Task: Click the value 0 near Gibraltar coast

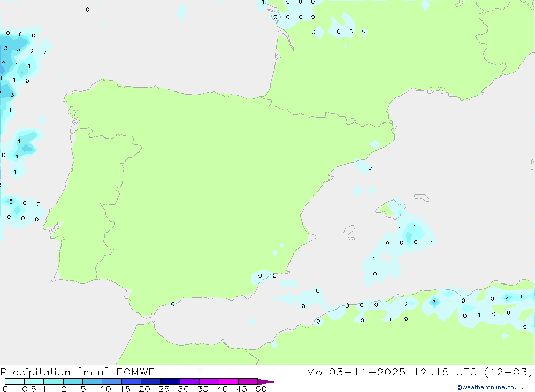Action: coord(173,304)
